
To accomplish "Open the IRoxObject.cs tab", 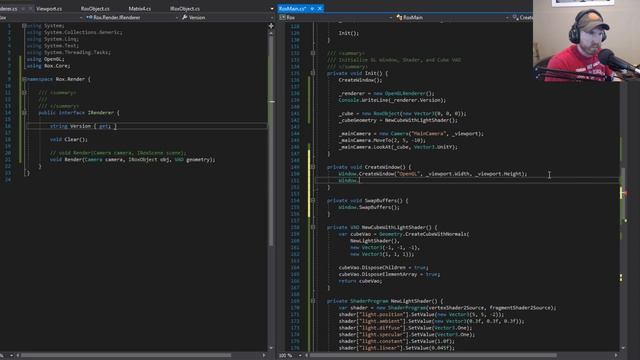I will (x=185, y=9).
